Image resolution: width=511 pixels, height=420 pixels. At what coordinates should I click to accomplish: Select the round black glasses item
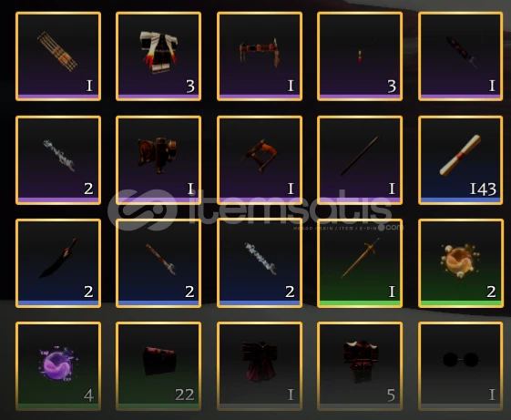point(461,366)
